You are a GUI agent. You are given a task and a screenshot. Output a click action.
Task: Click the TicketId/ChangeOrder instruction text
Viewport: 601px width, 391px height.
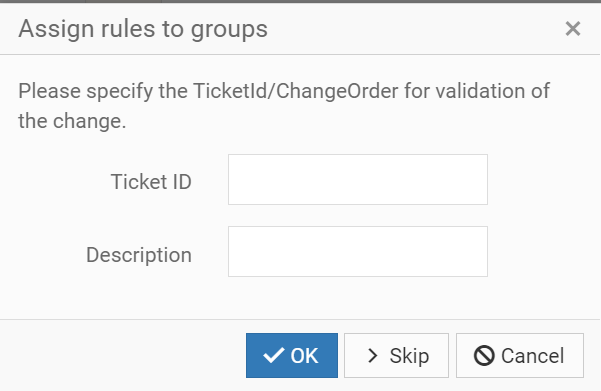pos(284,106)
